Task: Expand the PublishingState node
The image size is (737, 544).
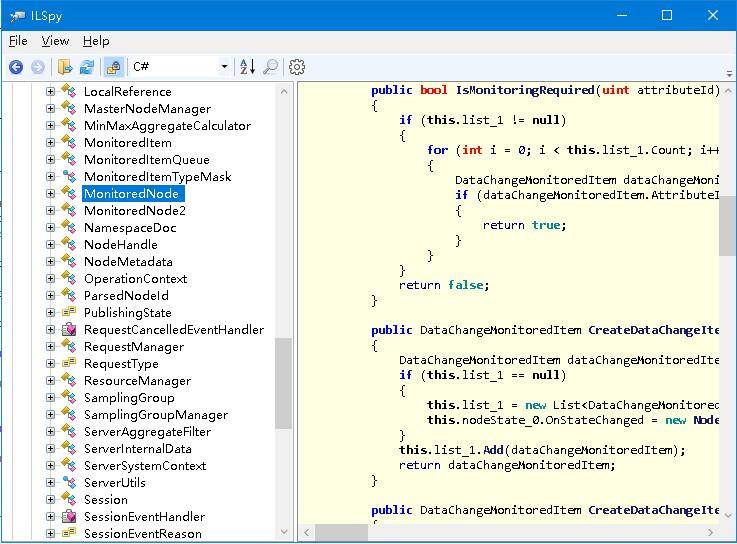Action: click(x=50, y=312)
